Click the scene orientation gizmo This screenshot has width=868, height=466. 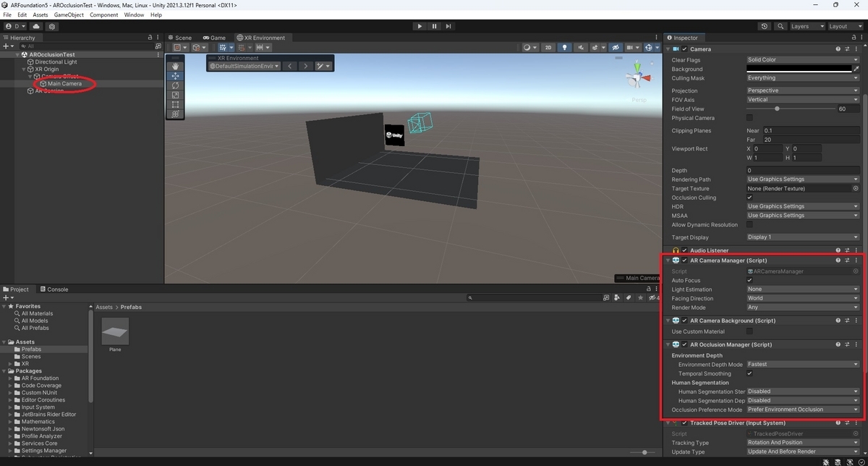click(637, 77)
